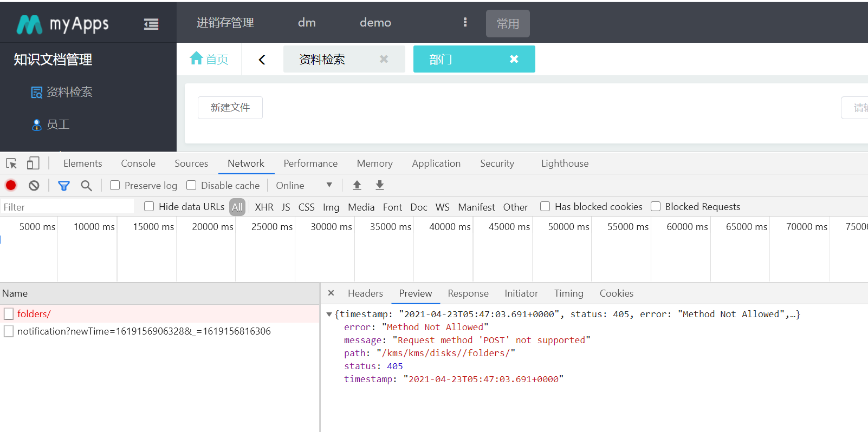Screen dimensions: 868x432
Task: Collapse the sidebar with the menu toggle icon
Action: tap(151, 24)
